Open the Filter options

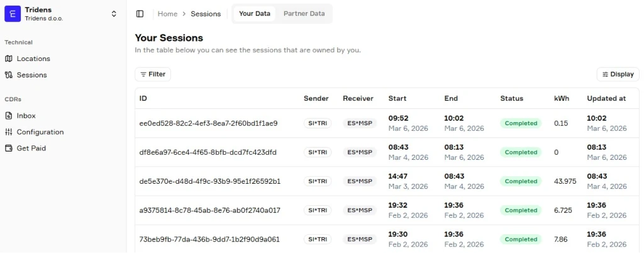pos(153,74)
